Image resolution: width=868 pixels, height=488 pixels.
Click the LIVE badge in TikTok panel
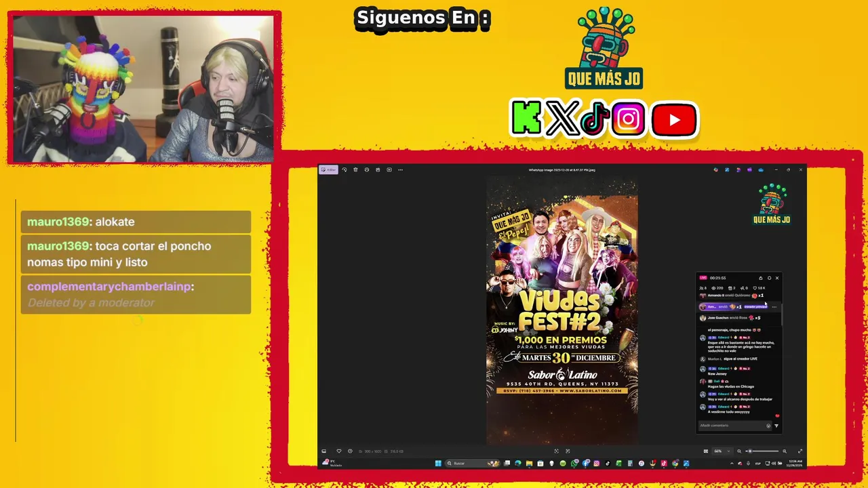pyautogui.click(x=703, y=278)
